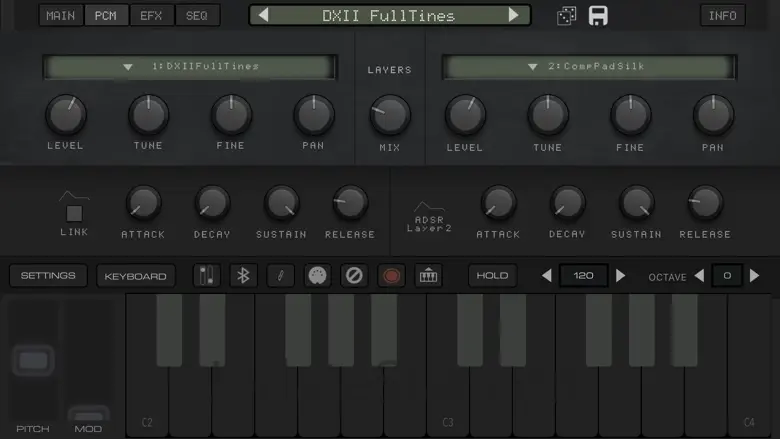780x439 pixels.
Task: Switch to the MAIN tab
Action: pyautogui.click(x=61, y=15)
